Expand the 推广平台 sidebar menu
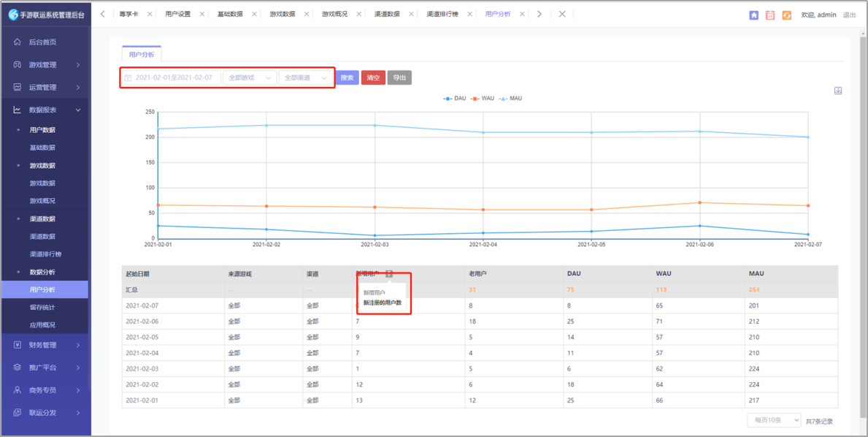Screen dimensions: 868x437 [45, 368]
